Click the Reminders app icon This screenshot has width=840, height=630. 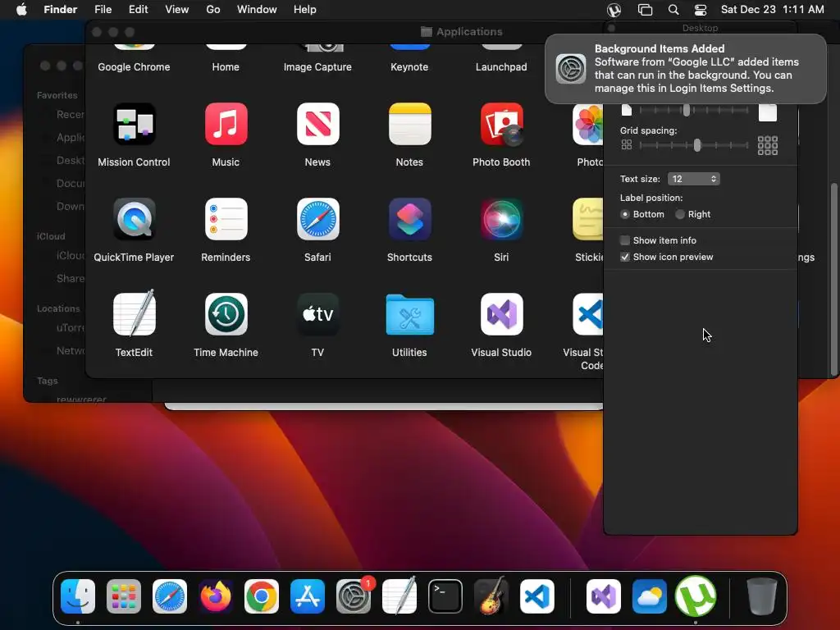[226, 219]
